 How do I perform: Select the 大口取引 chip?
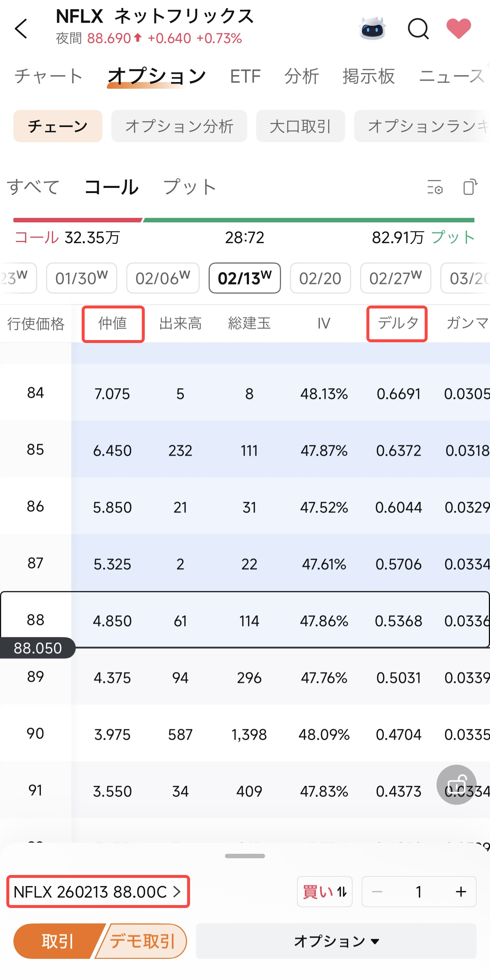point(301,126)
